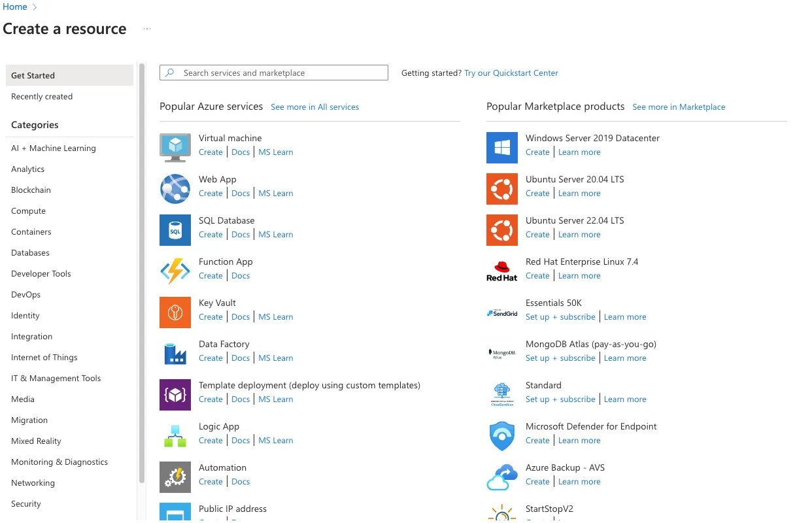This screenshot has height=523, width=812.
Task: Click the Web App globe icon
Action: click(x=175, y=189)
